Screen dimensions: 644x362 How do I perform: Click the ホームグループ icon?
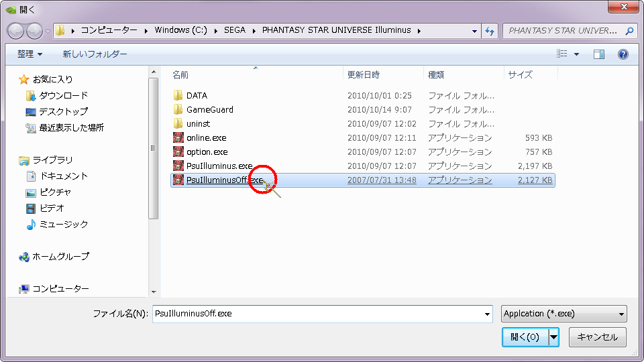click(24, 257)
